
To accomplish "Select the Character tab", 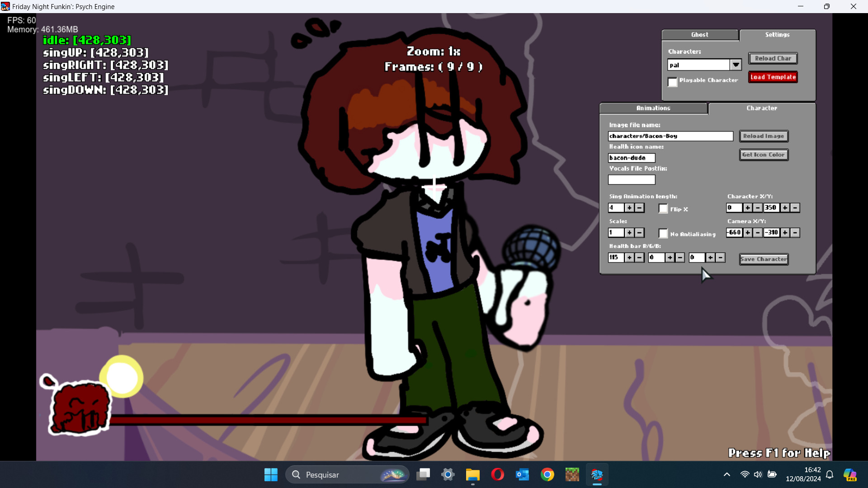I will [x=762, y=108].
